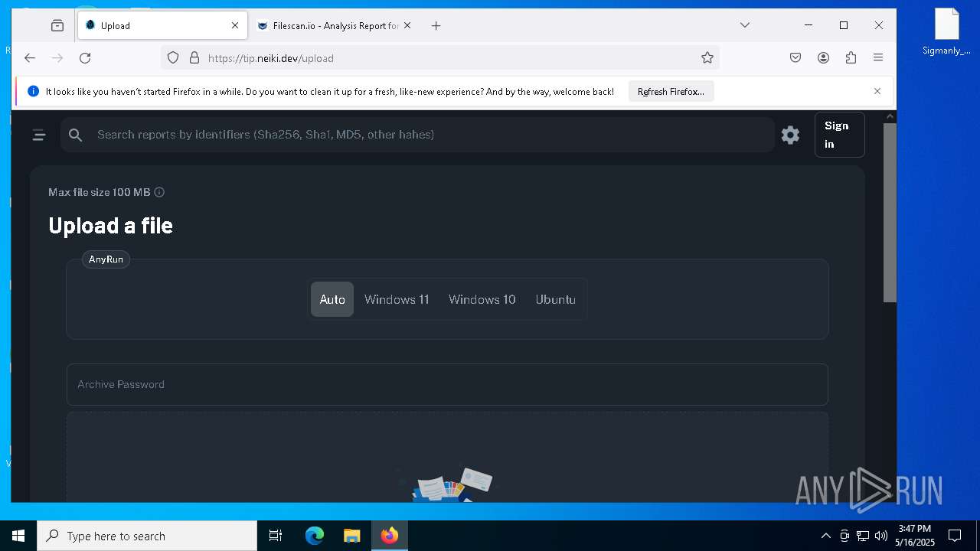This screenshot has height=551, width=980.
Task: Open the notification center icon
Action: [x=955, y=536]
